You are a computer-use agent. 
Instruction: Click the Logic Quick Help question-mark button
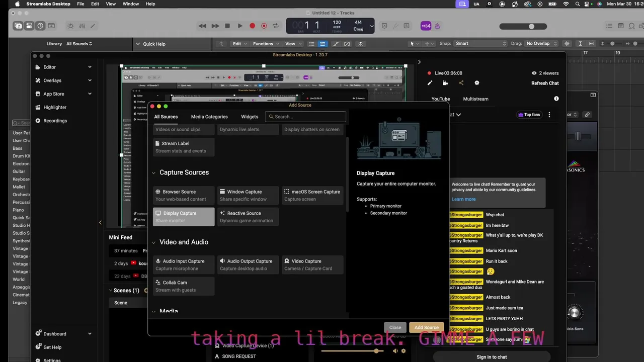(40, 26)
